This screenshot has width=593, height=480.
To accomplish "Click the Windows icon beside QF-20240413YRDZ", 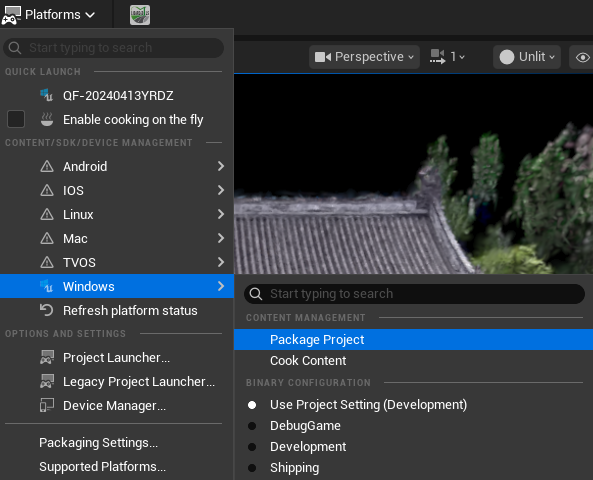I will pos(47,95).
